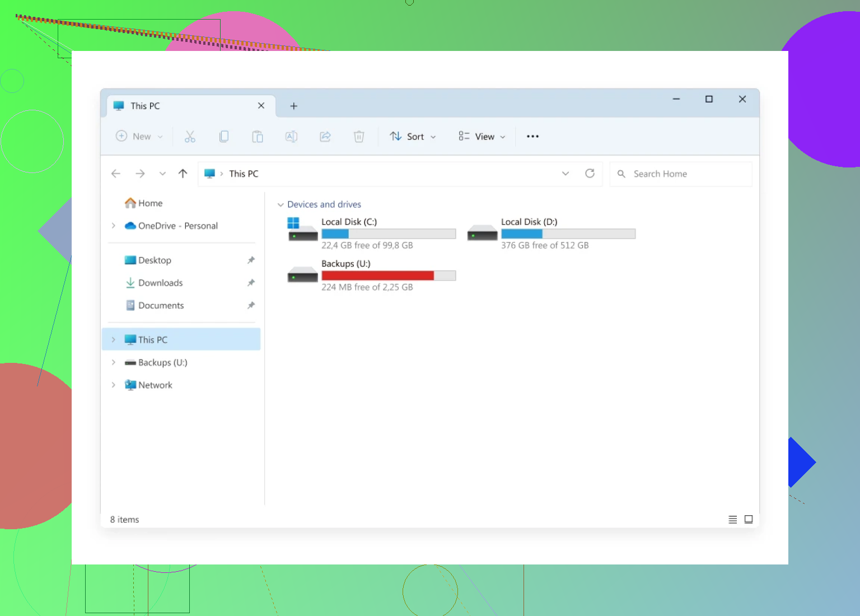
Task: Switch to details list view layout
Action: (x=732, y=520)
